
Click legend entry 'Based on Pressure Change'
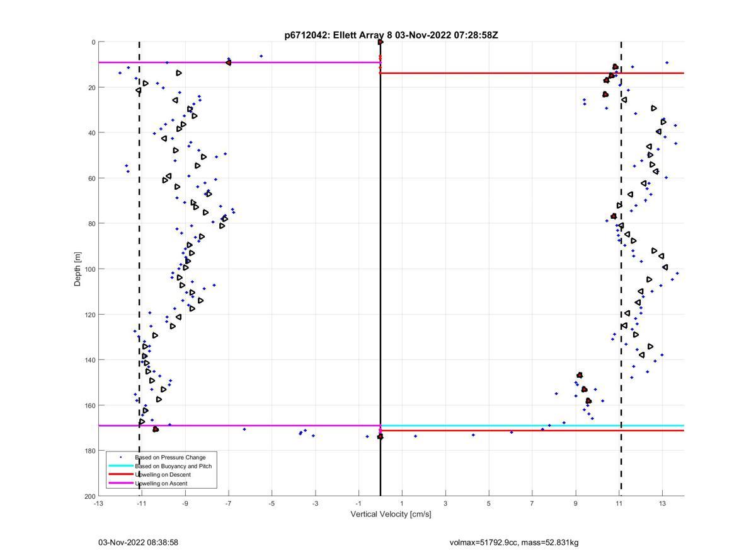[170, 457]
